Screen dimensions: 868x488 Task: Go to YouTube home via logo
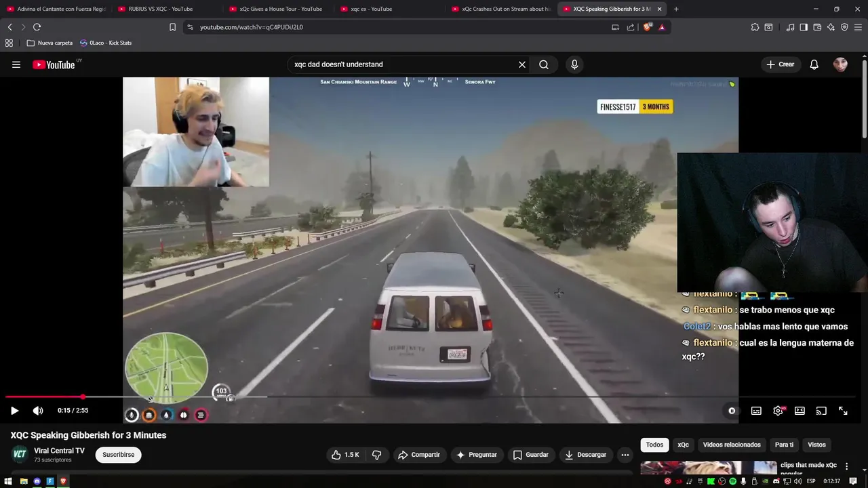click(x=54, y=64)
